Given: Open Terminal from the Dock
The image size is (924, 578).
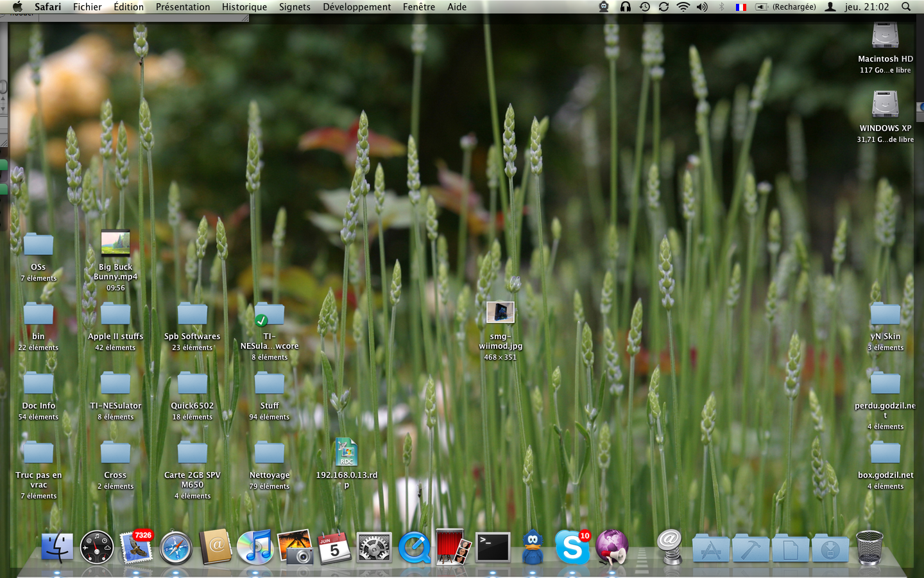Looking at the screenshot, I should [492, 548].
